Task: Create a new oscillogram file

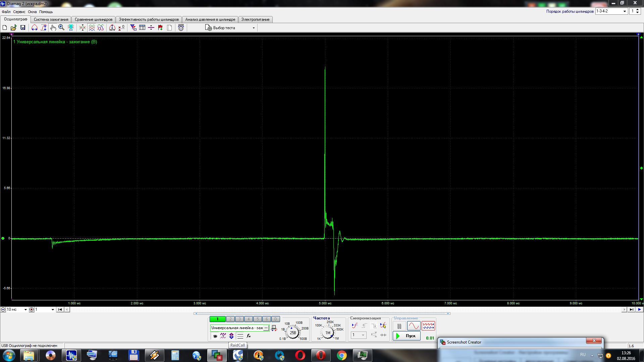Action: tap(5, 28)
